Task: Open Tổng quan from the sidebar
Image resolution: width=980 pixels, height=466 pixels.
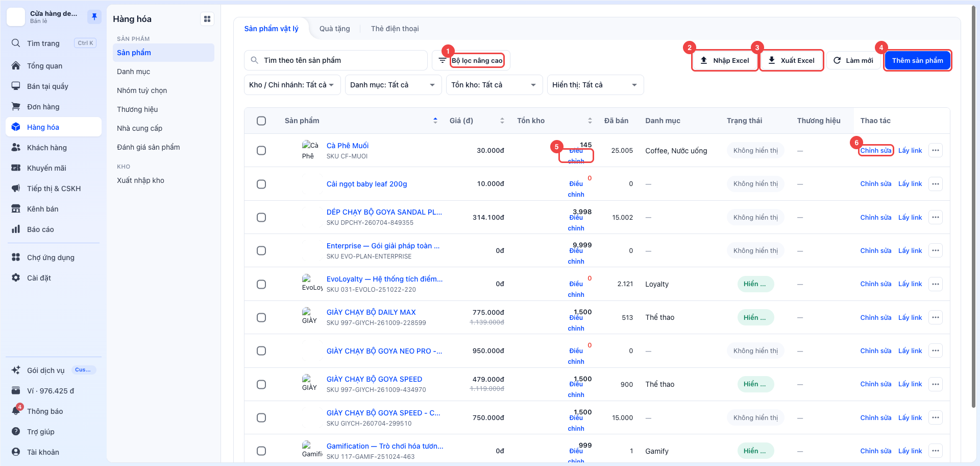Action: [54, 66]
